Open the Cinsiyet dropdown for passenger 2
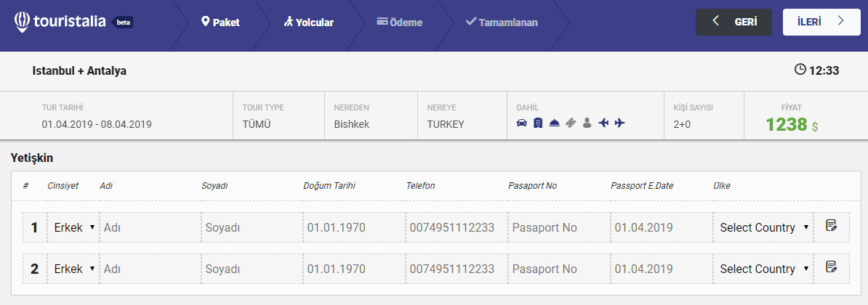868x305 pixels. tap(73, 269)
